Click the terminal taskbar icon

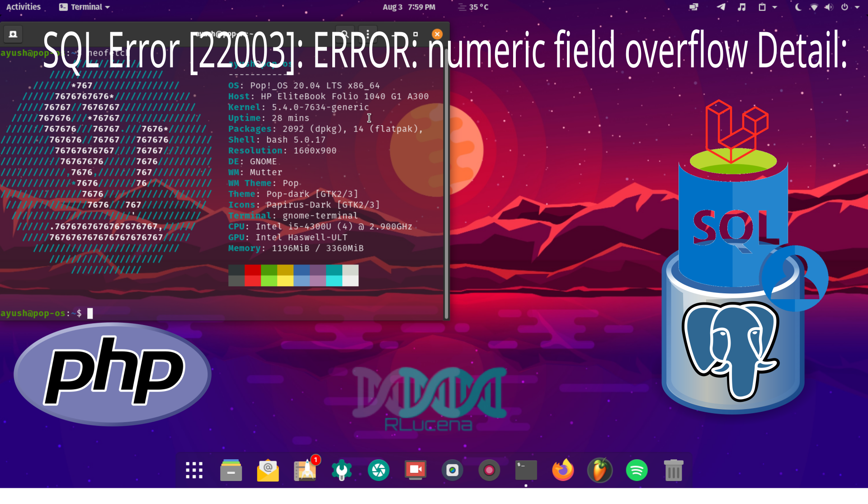click(526, 469)
